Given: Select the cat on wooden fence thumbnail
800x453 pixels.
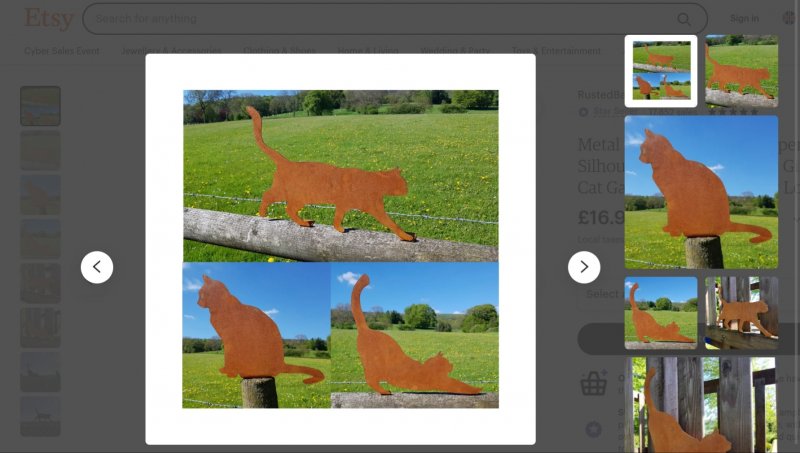Looking at the screenshot, I should pos(742,312).
